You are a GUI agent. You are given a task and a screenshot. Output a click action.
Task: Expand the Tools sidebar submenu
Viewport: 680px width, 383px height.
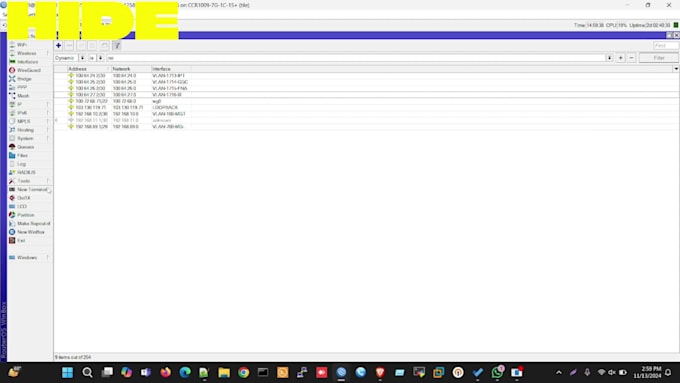(x=23, y=181)
